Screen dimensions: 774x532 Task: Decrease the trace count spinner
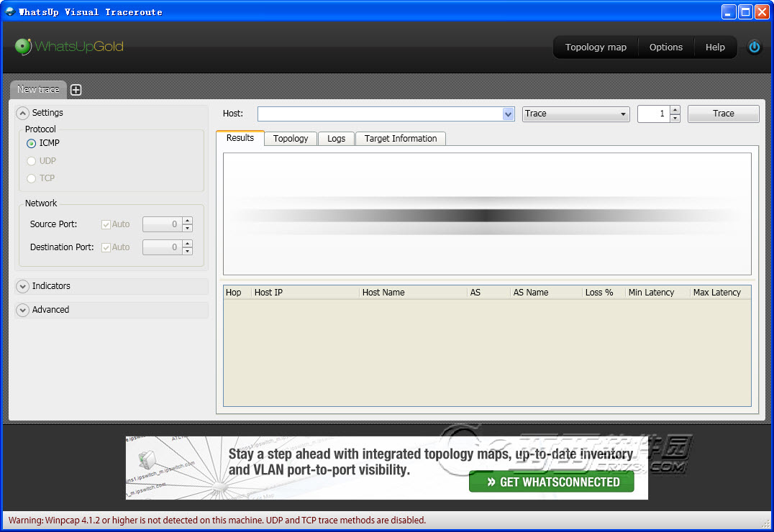[x=675, y=119]
